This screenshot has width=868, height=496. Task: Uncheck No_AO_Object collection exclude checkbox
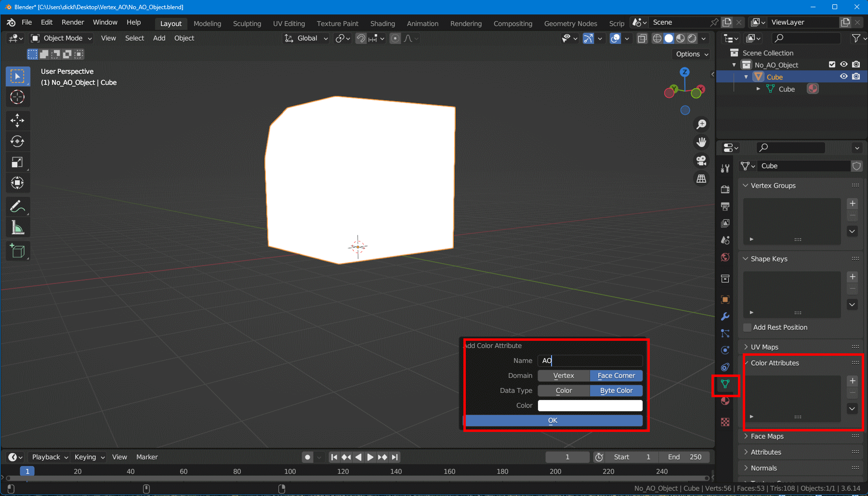(832, 65)
